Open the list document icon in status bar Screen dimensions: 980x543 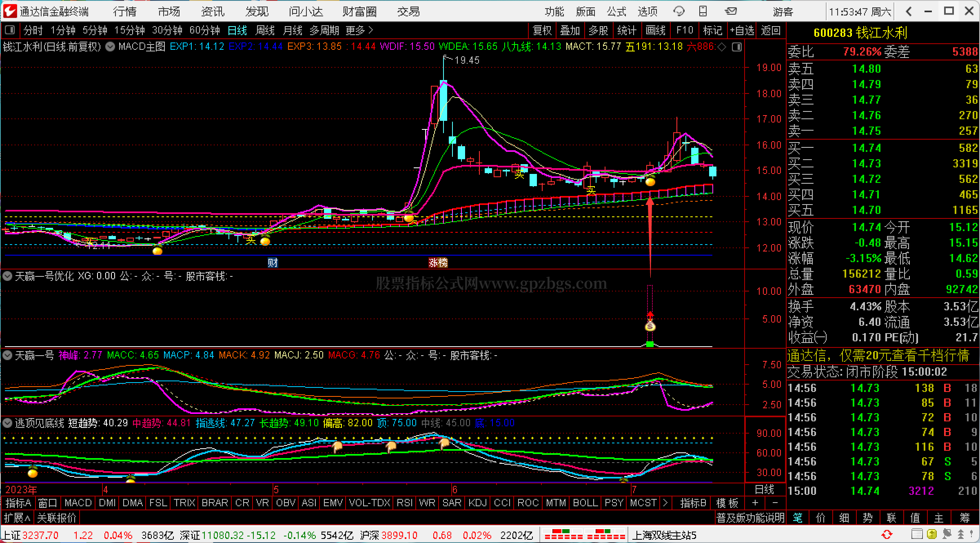[917, 534]
